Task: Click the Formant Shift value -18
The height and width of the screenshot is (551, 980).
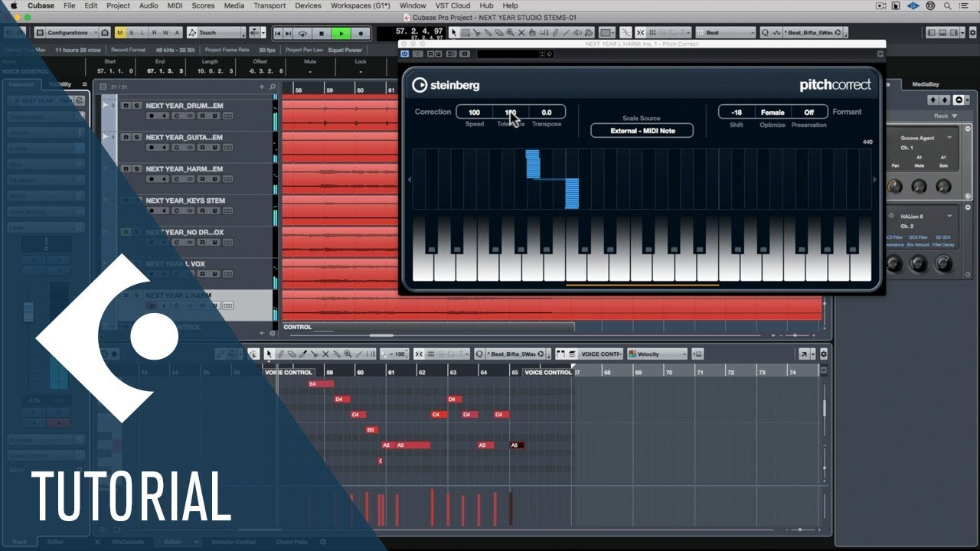Action: (737, 112)
